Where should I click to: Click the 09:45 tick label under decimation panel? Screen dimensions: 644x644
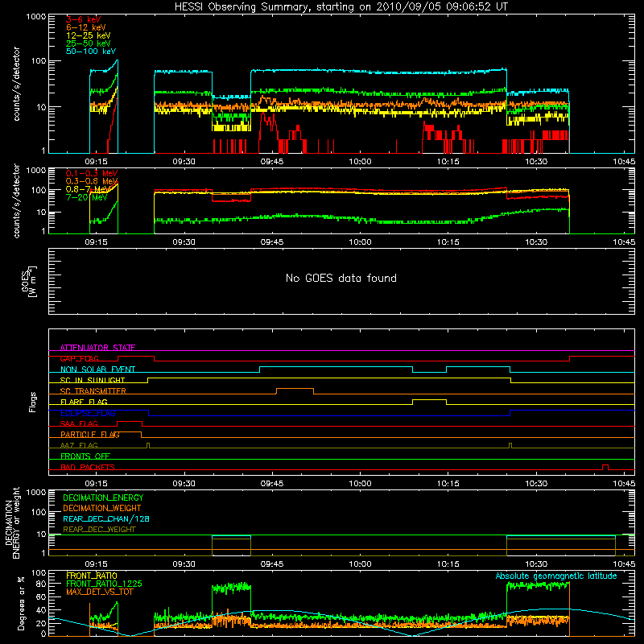(x=271, y=564)
